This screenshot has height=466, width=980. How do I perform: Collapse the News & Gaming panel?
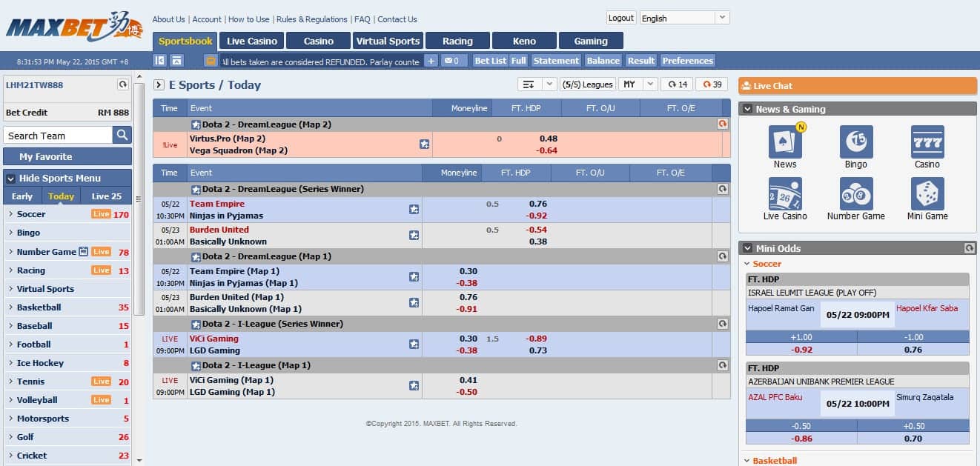point(747,109)
